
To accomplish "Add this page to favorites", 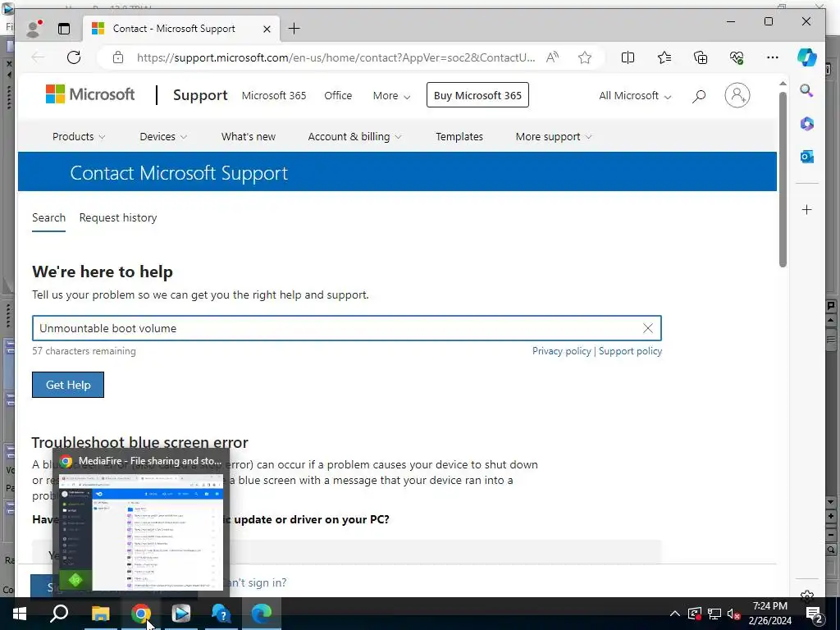I will click(585, 57).
